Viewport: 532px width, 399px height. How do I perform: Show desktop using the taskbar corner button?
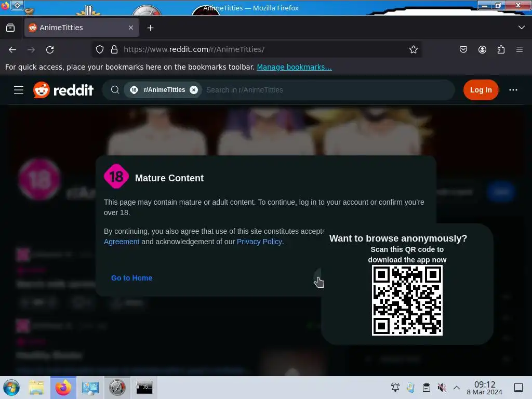pyautogui.click(x=518, y=388)
